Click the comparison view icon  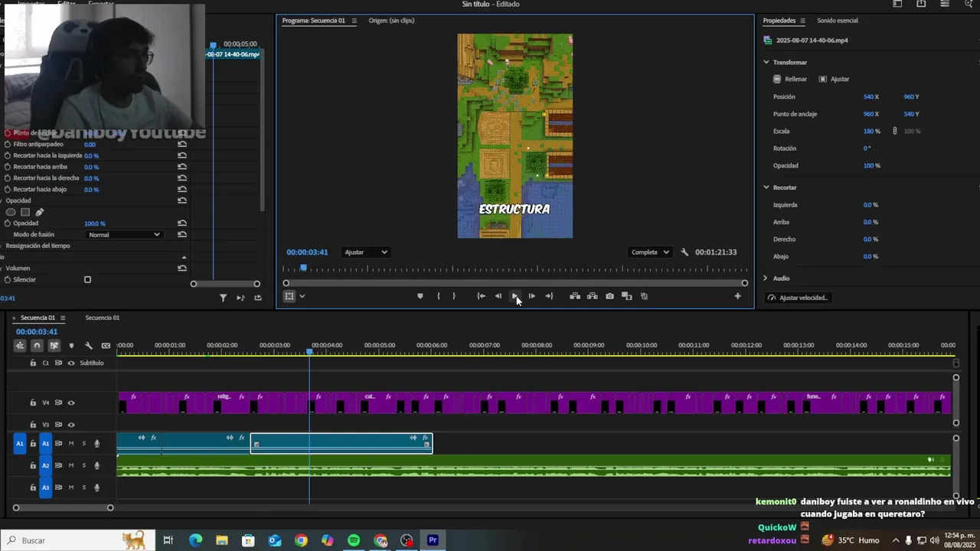[626, 296]
